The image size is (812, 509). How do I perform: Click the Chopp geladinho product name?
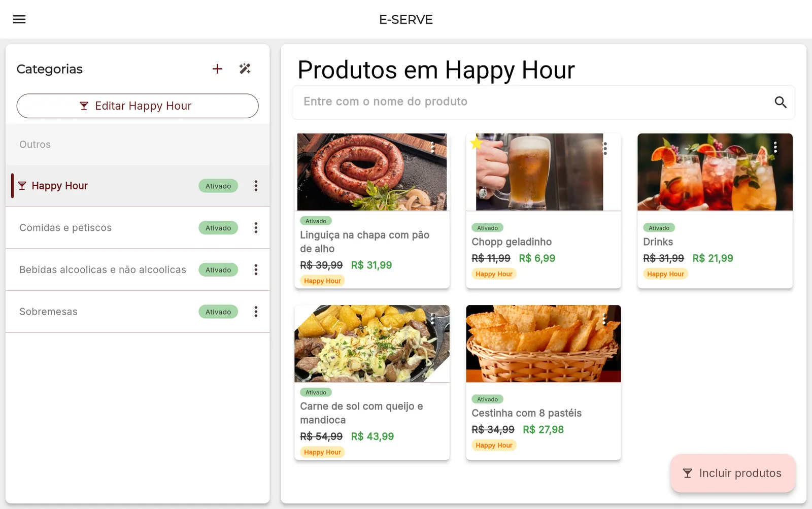pos(512,242)
